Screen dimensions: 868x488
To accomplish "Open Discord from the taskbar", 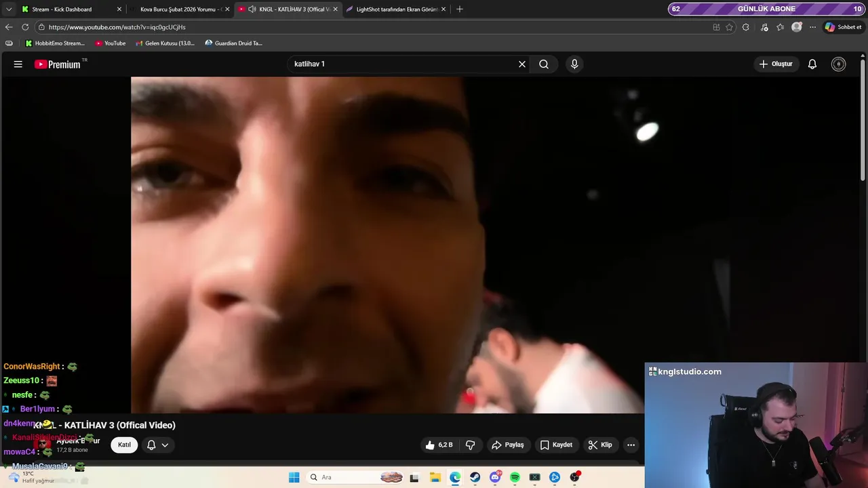I will [x=496, y=477].
